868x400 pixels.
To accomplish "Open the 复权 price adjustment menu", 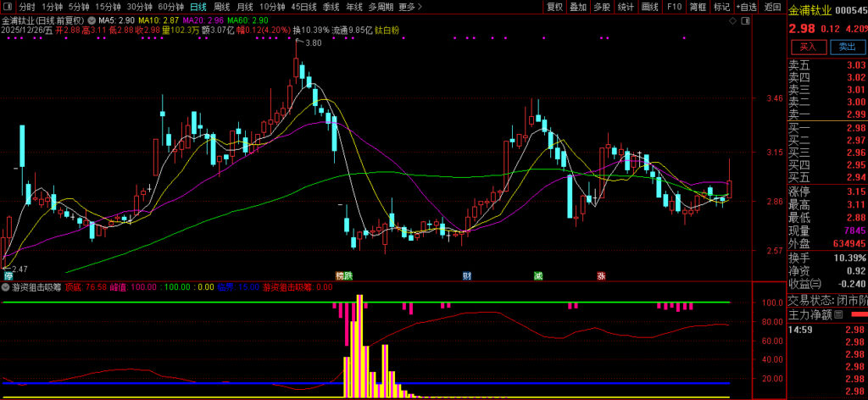I will (x=554, y=7).
